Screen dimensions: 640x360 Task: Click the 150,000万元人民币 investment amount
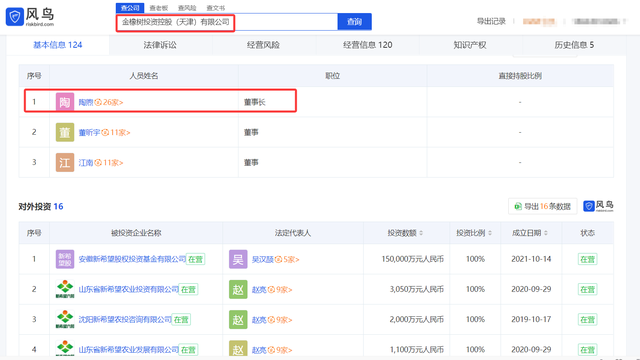pos(412,259)
